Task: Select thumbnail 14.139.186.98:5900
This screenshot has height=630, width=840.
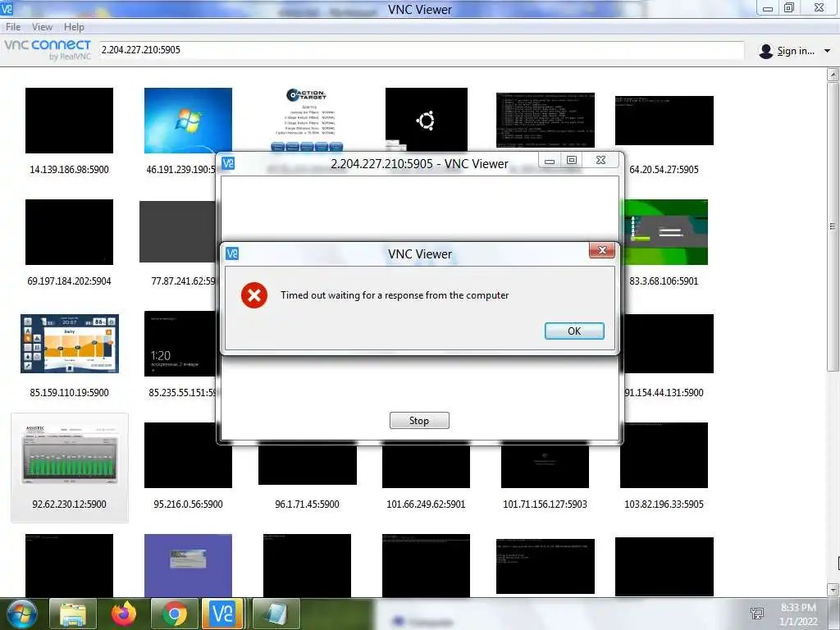Action: pyautogui.click(x=69, y=121)
